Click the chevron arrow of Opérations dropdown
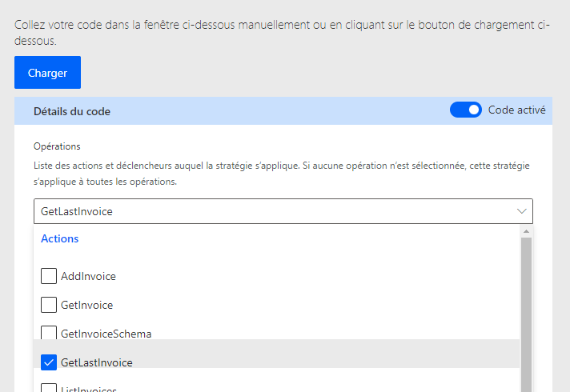 [522, 211]
